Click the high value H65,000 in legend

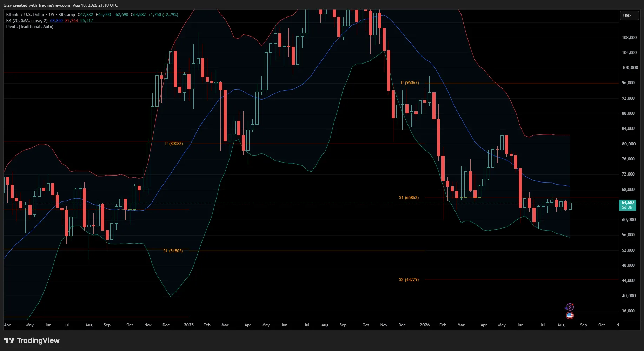click(x=103, y=15)
